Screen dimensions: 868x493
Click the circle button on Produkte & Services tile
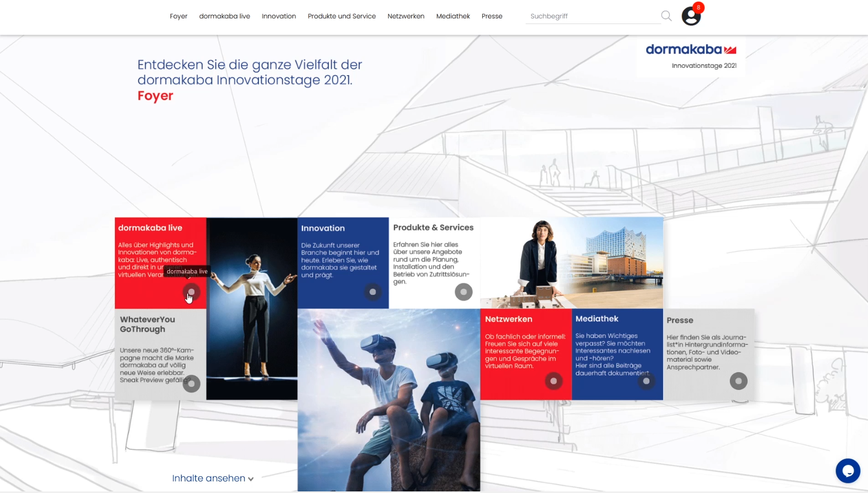pyautogui.click(x=463, y=292)
